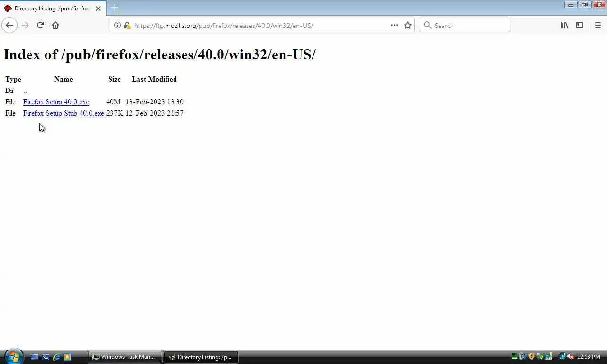Click Show Desktop quick launch icon

tap(35, 357)
